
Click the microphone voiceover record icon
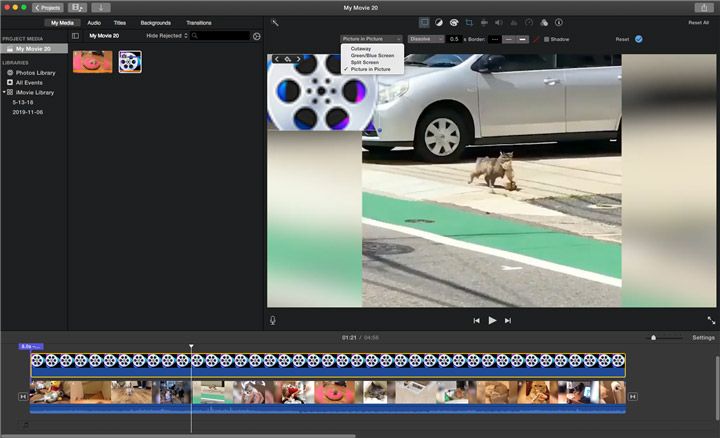pos(273,320)
